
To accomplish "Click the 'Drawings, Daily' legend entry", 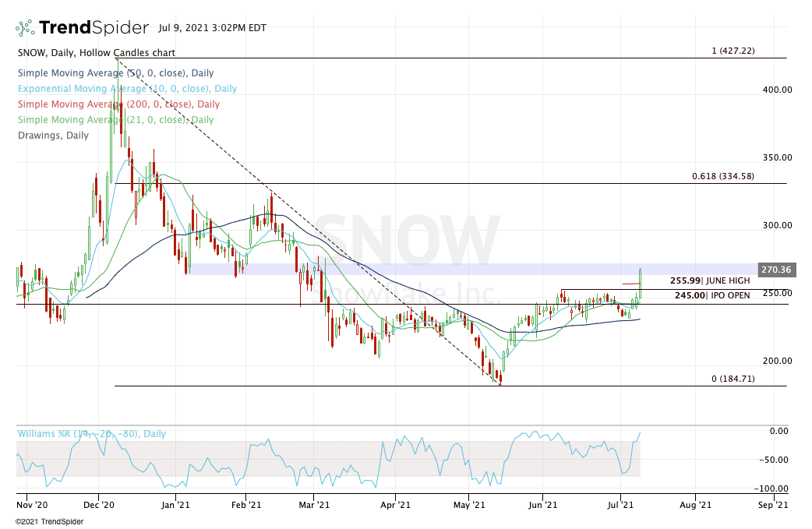I will pos(53,135).
